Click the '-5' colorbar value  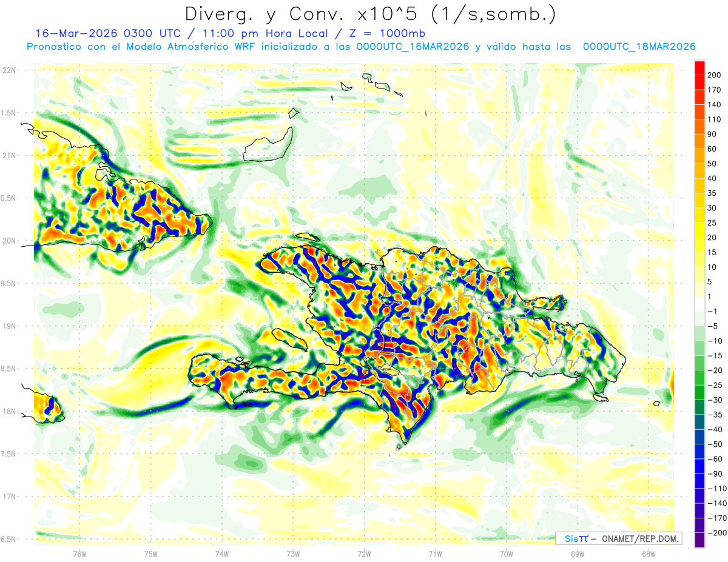click(712, 326)
